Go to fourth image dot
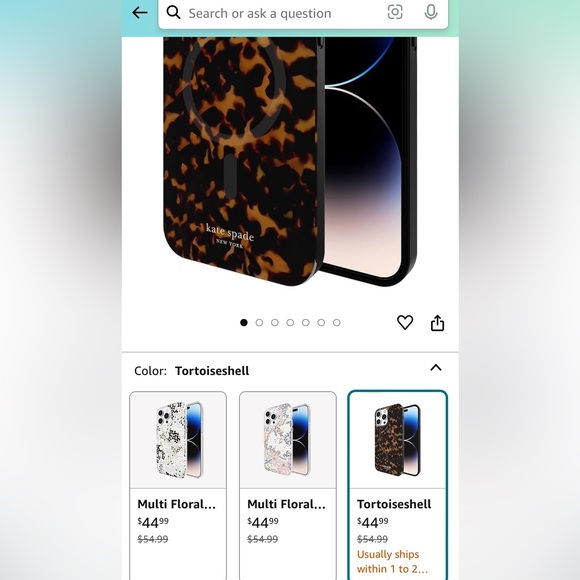The height and width of the screenshot is (580, 580). tap(290, 323)
